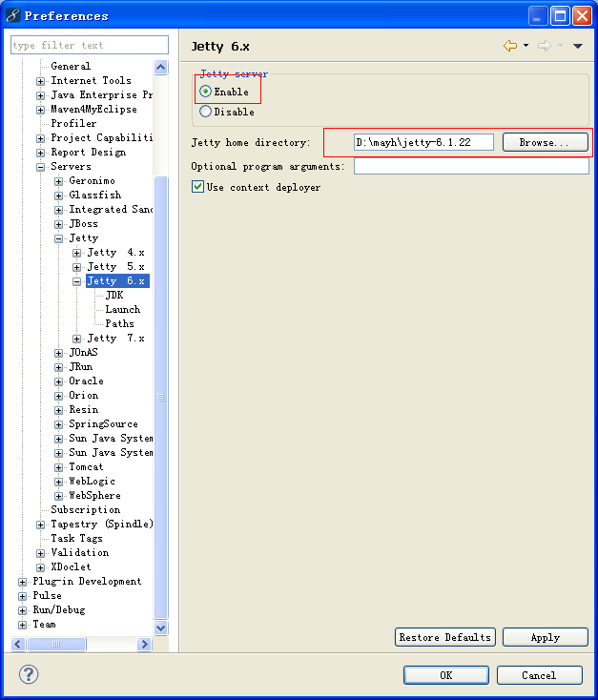This screenshot has width=598, height=700.
Task: Click the tree scroll left arrow
Action: click(x=18, y=644)
